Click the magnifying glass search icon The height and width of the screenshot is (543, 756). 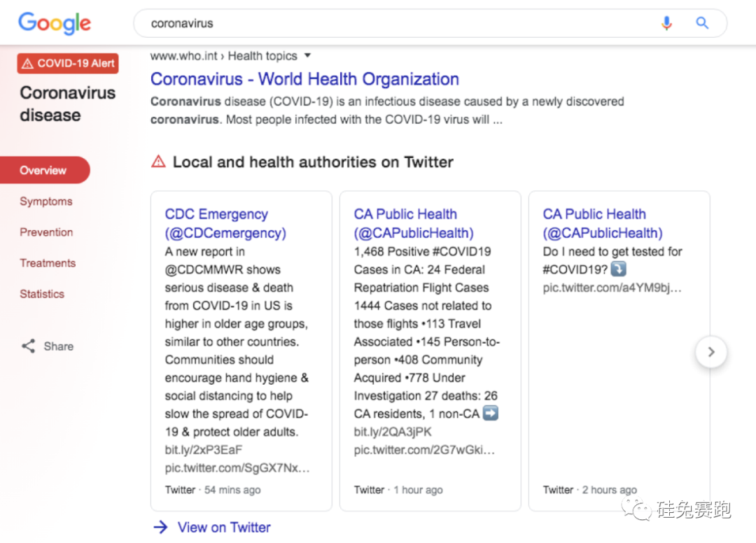point(702,23)
